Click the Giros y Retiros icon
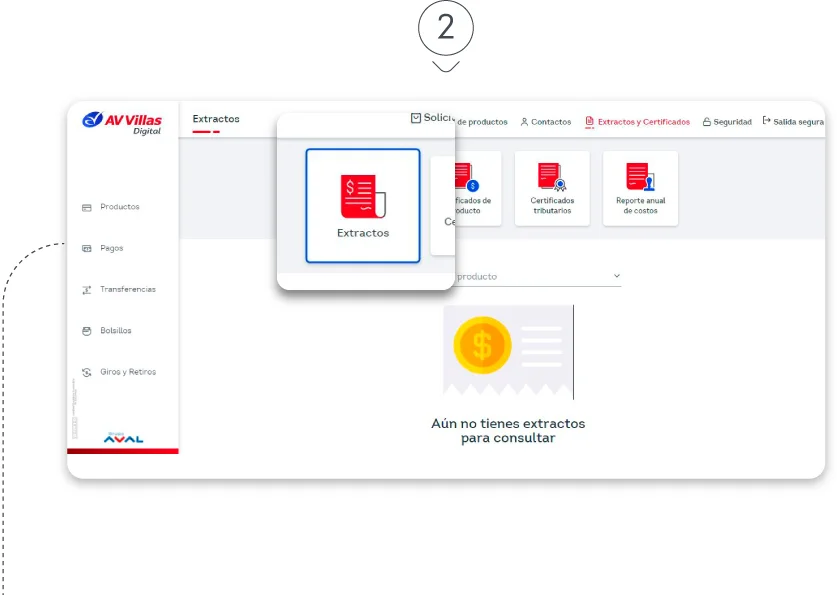 point(86,372)
